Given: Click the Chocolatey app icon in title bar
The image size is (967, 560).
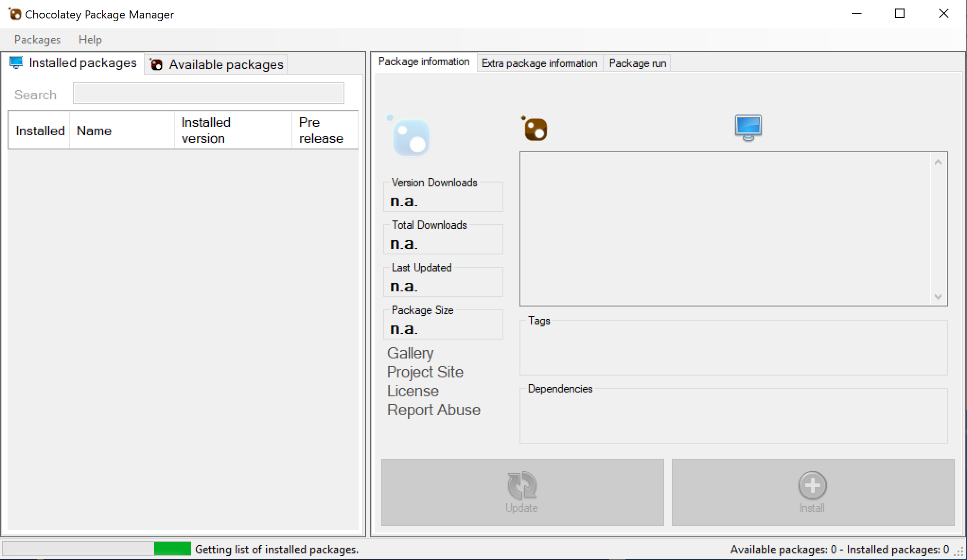Looking at the screenshot, I should (x=15, y=14).
